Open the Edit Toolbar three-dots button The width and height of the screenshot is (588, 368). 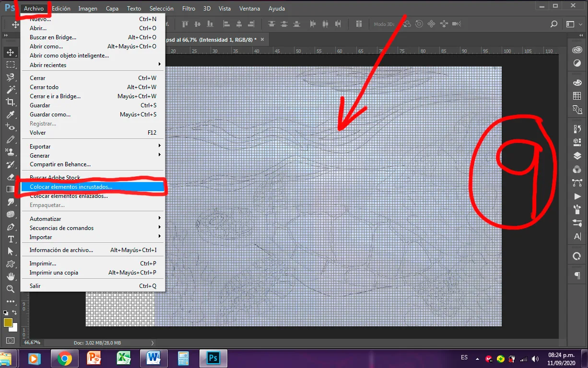11,301
